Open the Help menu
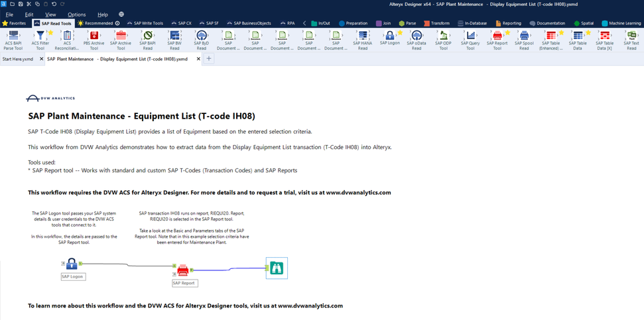 pyautogui.click(x=103, y=15)
